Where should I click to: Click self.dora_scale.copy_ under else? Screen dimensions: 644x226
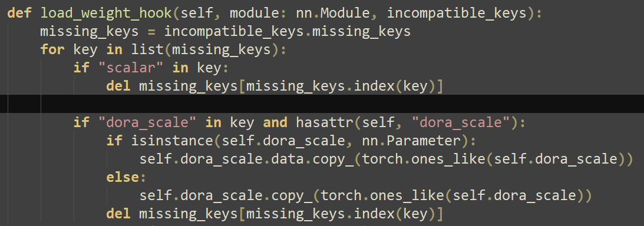tap(226, 195)
